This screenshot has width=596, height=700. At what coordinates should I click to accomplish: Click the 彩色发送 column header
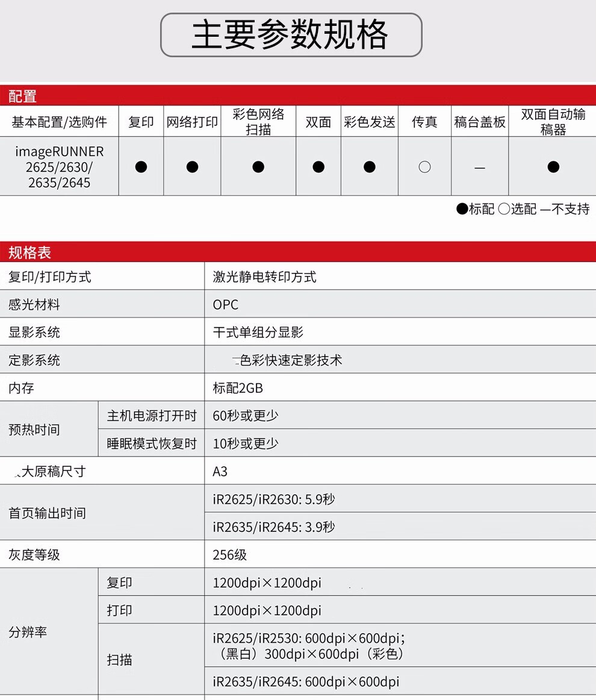pyautogui.click(x=370, y=122)
